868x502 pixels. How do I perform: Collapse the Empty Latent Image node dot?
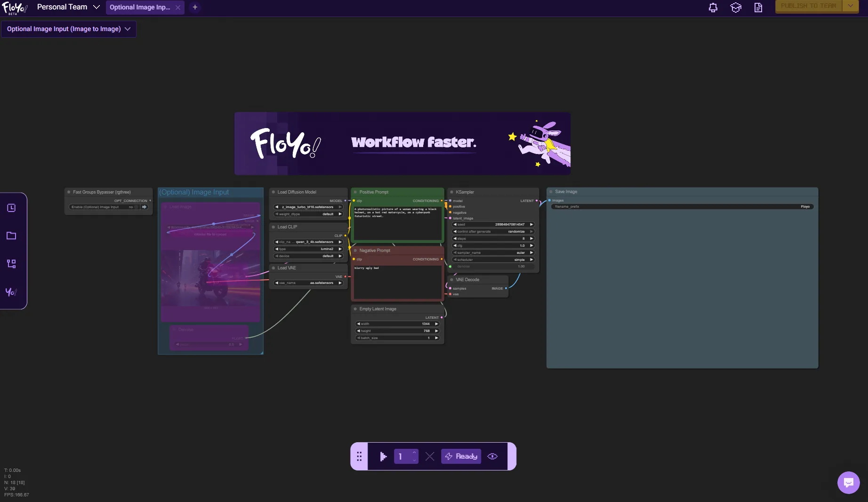tap(355, 309)
